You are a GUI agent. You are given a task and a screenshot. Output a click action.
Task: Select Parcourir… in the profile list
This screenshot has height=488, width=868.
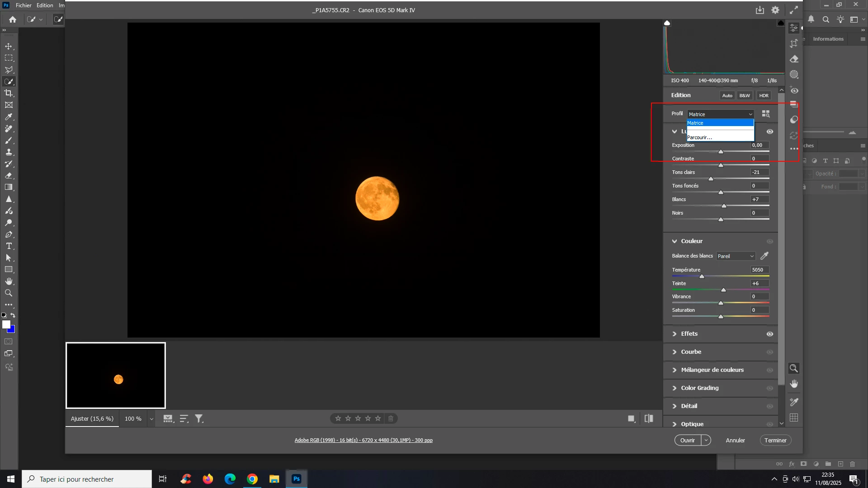point(699,137)
